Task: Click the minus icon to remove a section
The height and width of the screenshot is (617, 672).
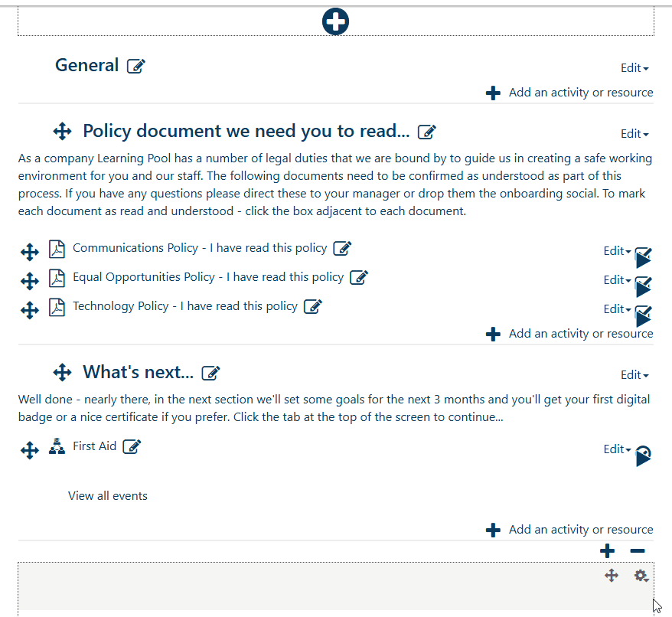Action: click(x=637, y=550)
